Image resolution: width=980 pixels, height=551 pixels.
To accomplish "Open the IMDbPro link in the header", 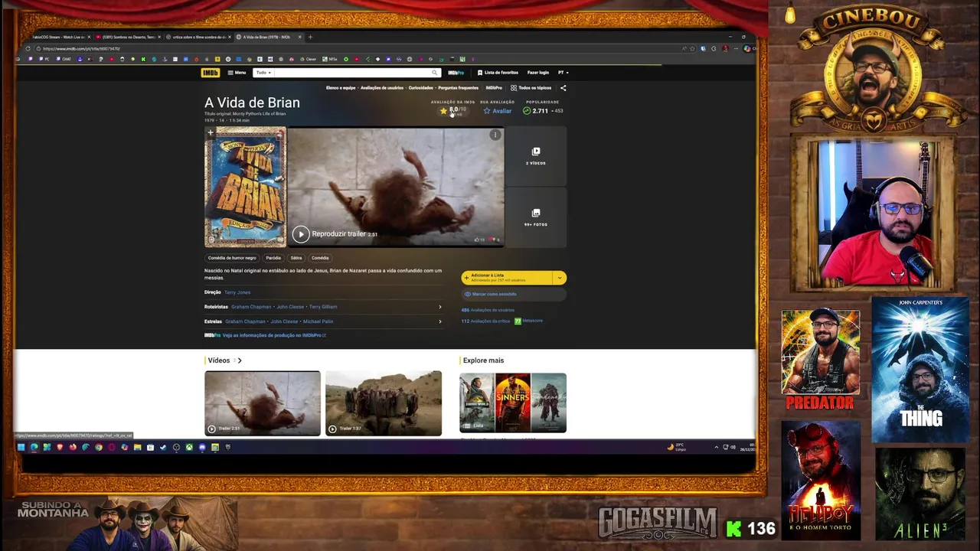I will 456,73.
